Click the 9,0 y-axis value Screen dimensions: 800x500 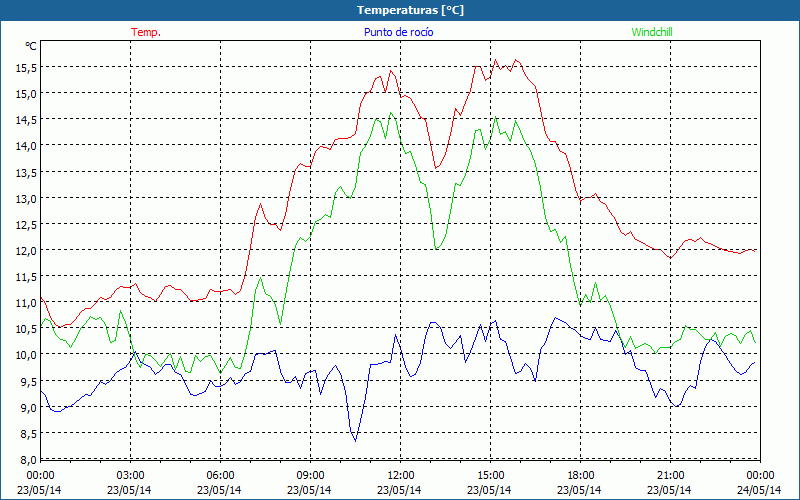29,407
